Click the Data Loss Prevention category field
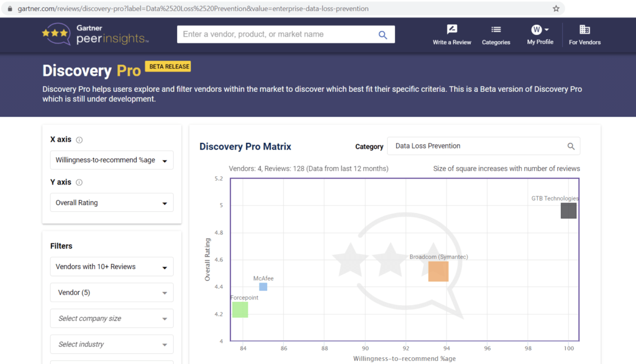Image resolution: width=636 pixels, height=364 pixels. (483, 146)
